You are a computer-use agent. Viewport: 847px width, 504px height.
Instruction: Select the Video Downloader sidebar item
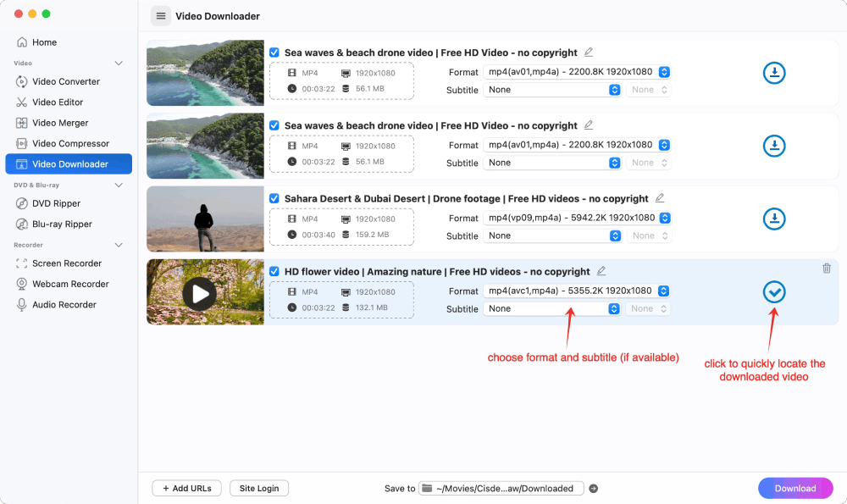coord(69,164)
